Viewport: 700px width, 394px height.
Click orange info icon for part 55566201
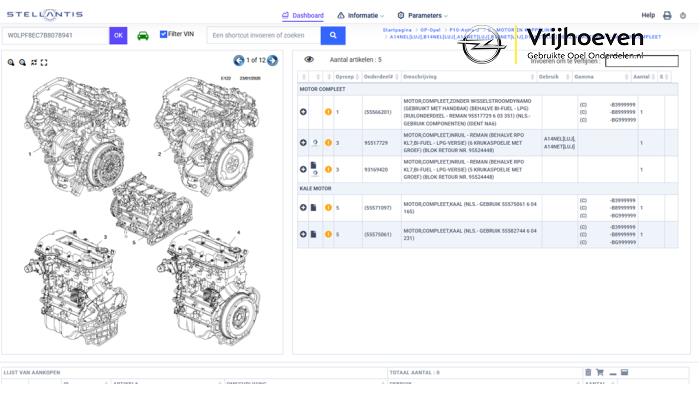pyautogui.click(x=328, y=112)
